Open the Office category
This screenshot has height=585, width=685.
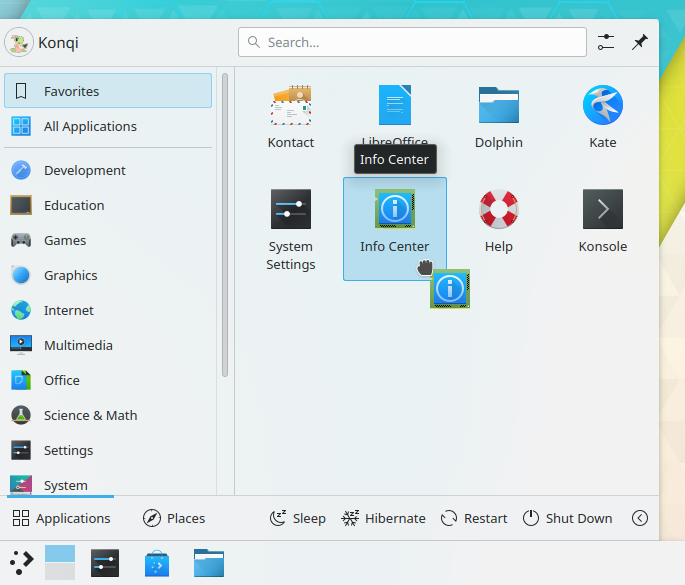(x=108, y=380)
